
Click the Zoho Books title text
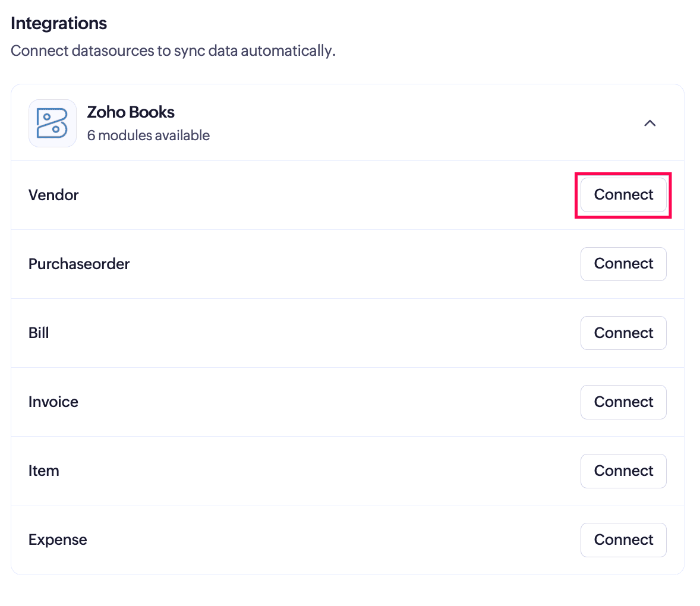(x=131, y=112)
